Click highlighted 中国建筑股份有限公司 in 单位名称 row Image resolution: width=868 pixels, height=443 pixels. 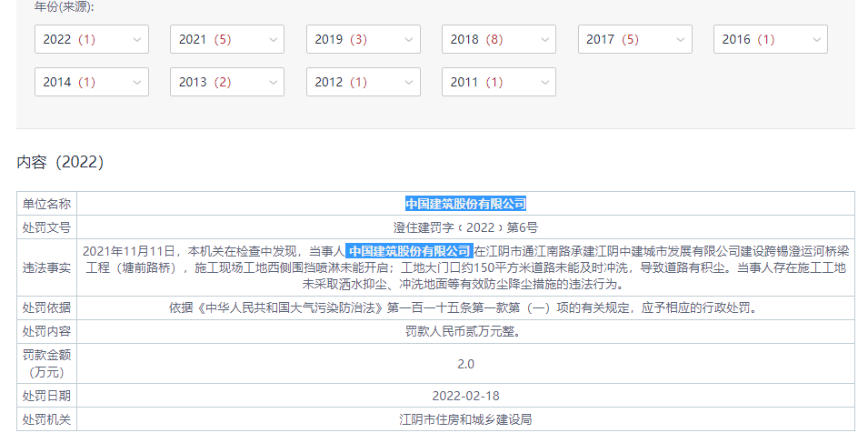coord(465,204)
